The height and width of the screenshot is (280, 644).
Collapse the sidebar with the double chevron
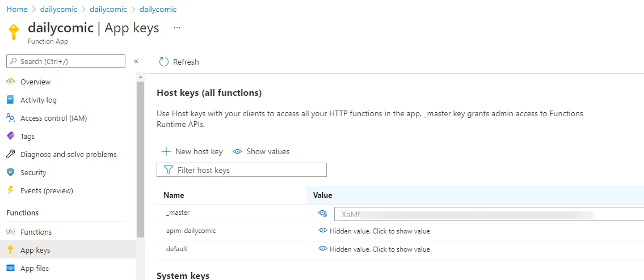pyautogui.click(x=136, y=61)
